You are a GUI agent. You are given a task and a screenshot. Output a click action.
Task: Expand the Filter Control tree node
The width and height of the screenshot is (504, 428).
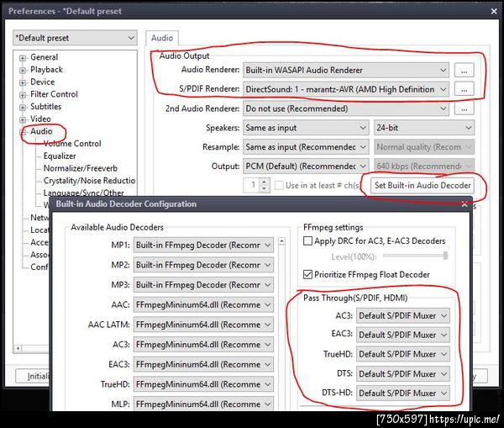coord(23,95)
